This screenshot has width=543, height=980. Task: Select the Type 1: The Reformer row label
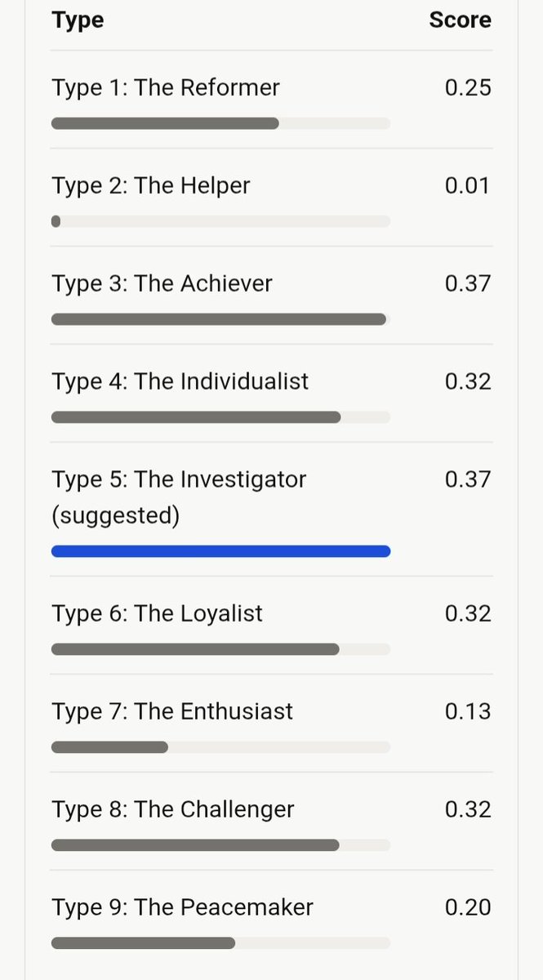coord(166,87)
